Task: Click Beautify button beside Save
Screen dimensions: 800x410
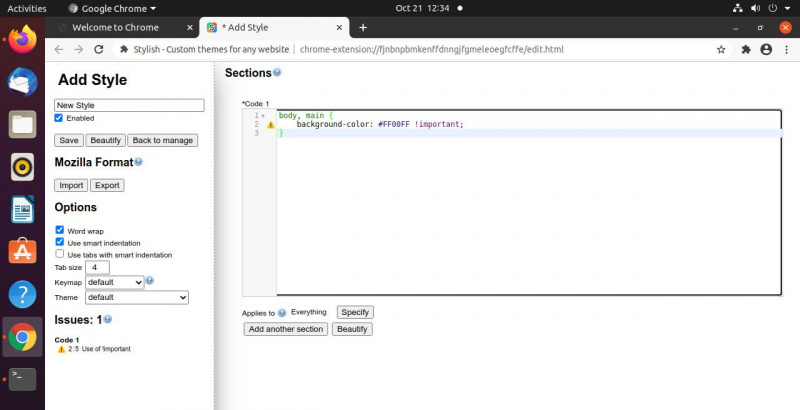Action: pyautogui.click(x=106, y=140)
